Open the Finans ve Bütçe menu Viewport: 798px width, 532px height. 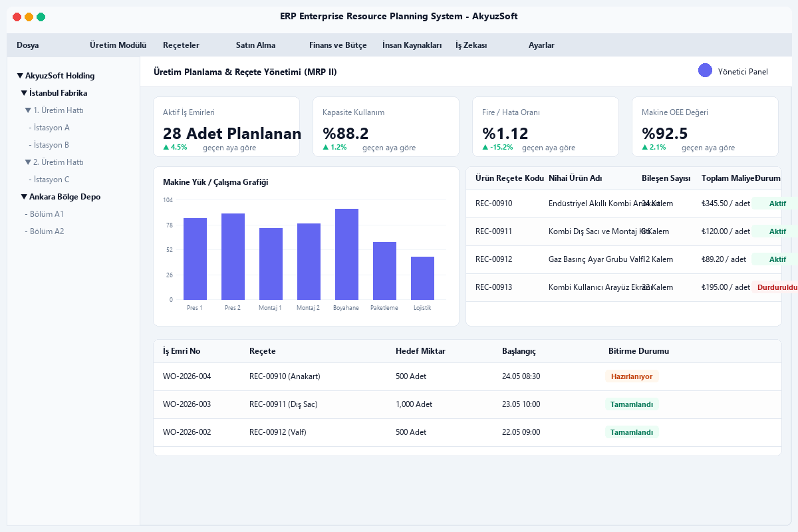tap(338, 45)
